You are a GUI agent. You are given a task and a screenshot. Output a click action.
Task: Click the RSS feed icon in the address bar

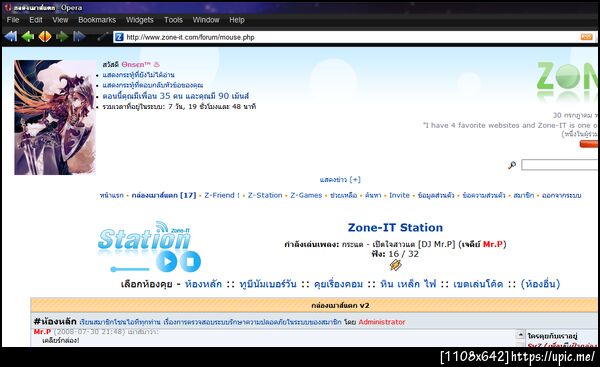pos(587,37)
